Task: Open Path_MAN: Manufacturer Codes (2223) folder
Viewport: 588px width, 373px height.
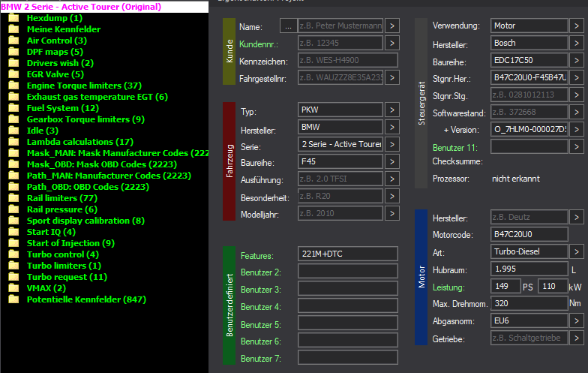Action: point(109,176)
